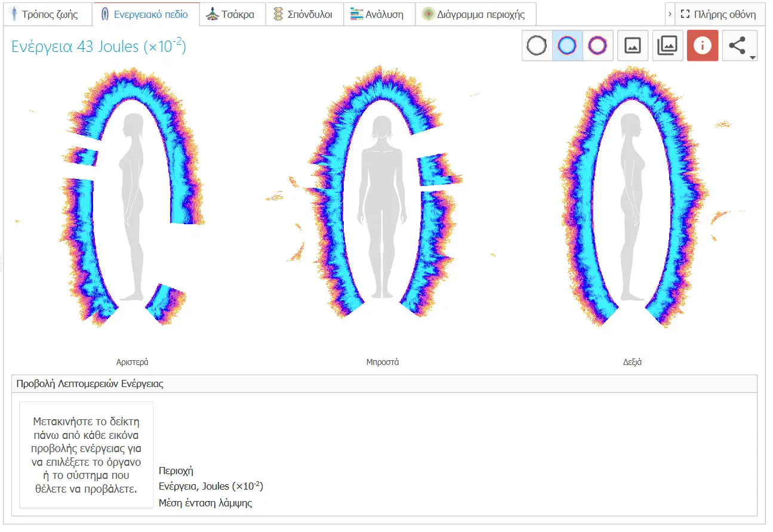
Task: Expand more tabs with right chevron
Action: (670, 14)
